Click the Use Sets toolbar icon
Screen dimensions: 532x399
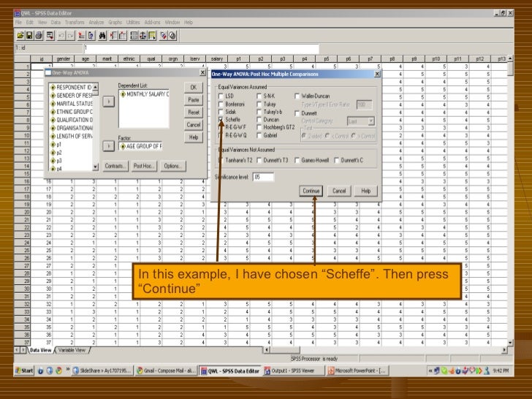[172, 36]
